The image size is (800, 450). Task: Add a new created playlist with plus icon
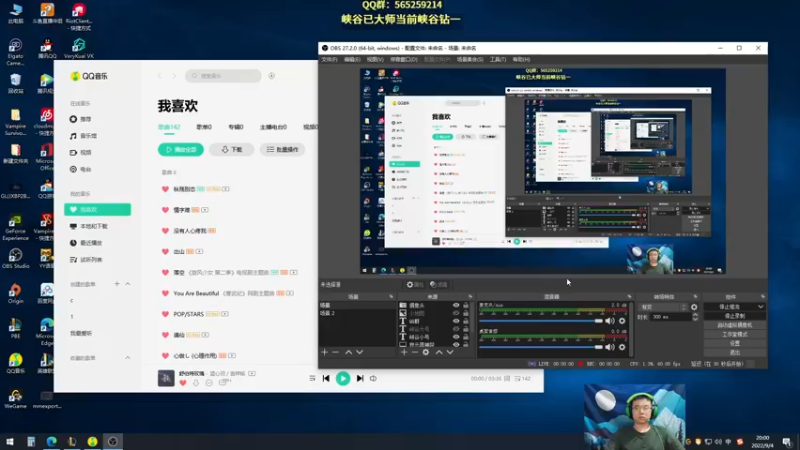117,284
